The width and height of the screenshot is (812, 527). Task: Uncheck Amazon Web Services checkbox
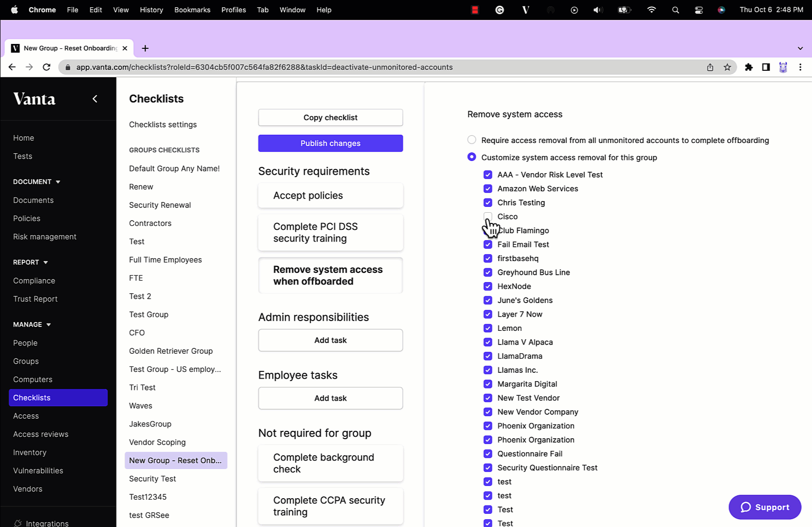pyautogui.click(x=488, y=188)
